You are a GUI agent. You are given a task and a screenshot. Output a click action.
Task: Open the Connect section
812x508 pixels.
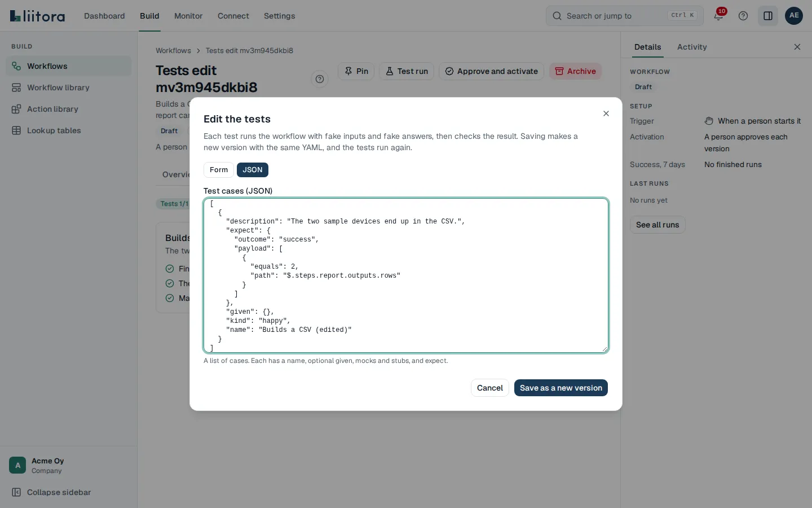tap(233, 16)
